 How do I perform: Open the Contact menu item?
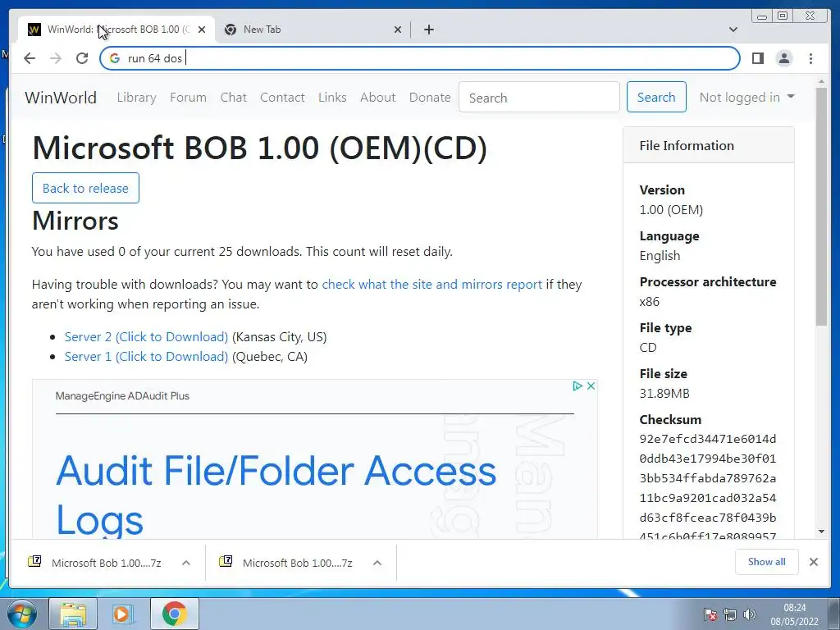pos(282,98)
